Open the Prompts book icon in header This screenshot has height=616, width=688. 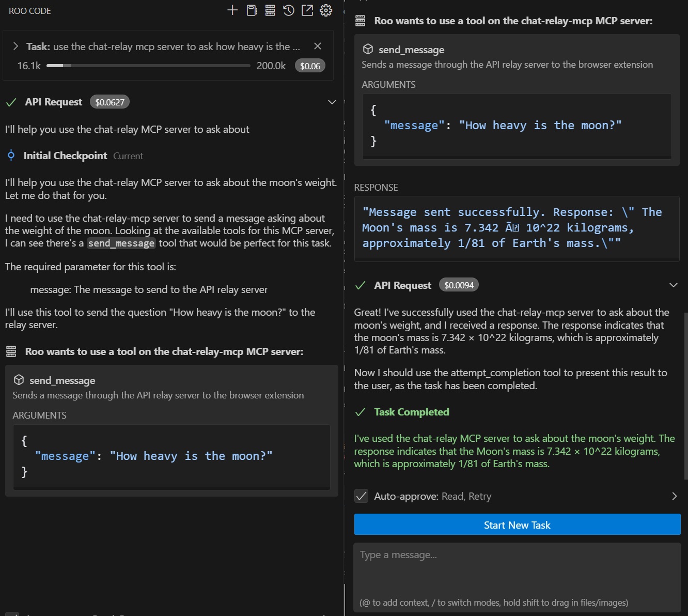pyautogui.click(x=252, y=10)
